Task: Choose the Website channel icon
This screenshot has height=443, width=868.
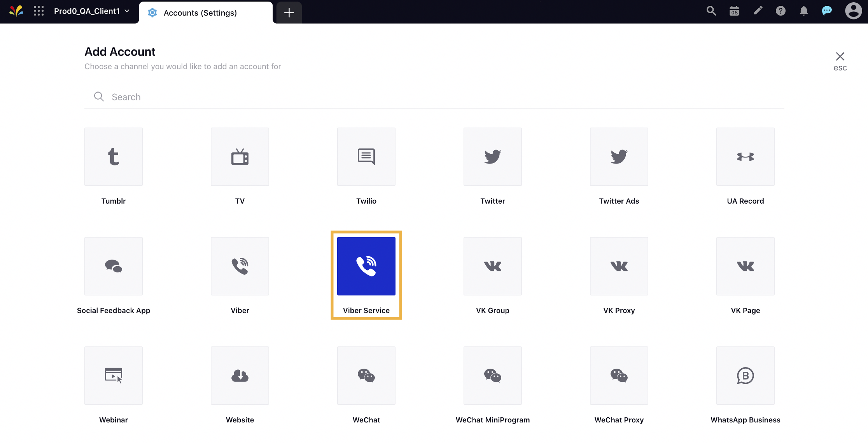Action: 240,375
